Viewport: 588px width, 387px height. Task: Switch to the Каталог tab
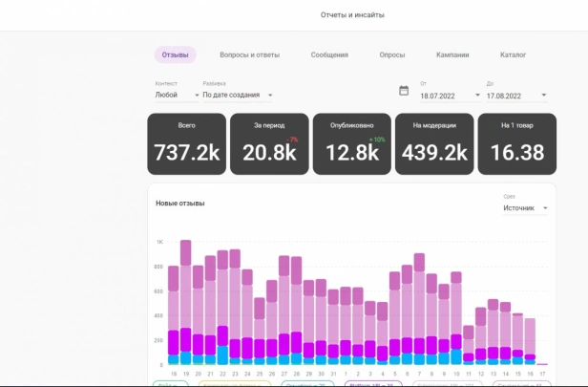click(513, 54)
